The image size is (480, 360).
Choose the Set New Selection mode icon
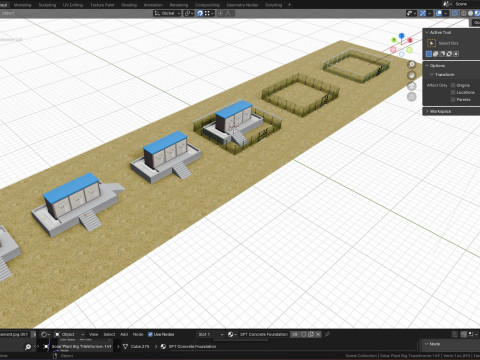[429, 54]
